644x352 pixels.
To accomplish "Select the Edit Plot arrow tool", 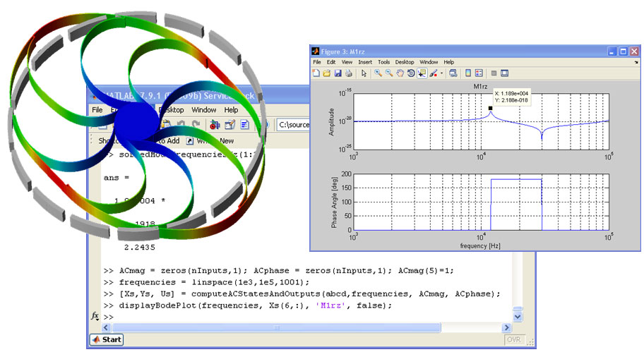I will [364, 73].
